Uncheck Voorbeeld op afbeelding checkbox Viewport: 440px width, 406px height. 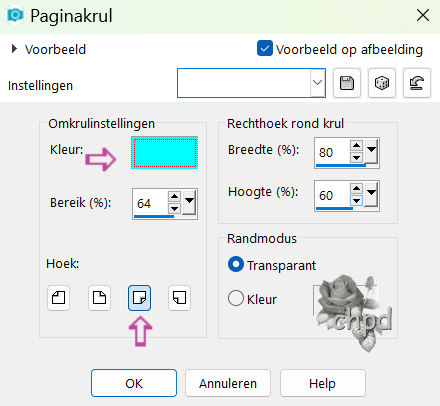pos(265,48)
